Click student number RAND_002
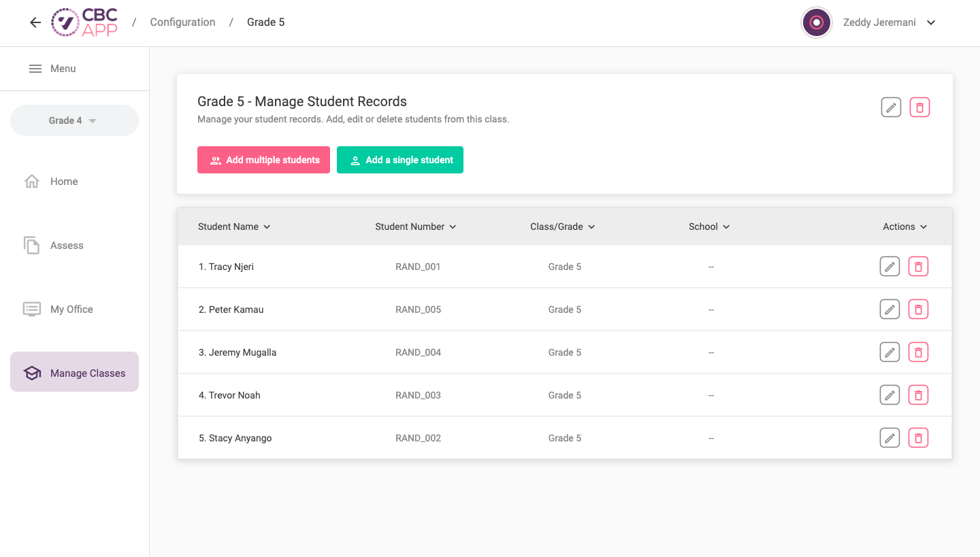This screenshot has width=980, height=557. point(418,438)
